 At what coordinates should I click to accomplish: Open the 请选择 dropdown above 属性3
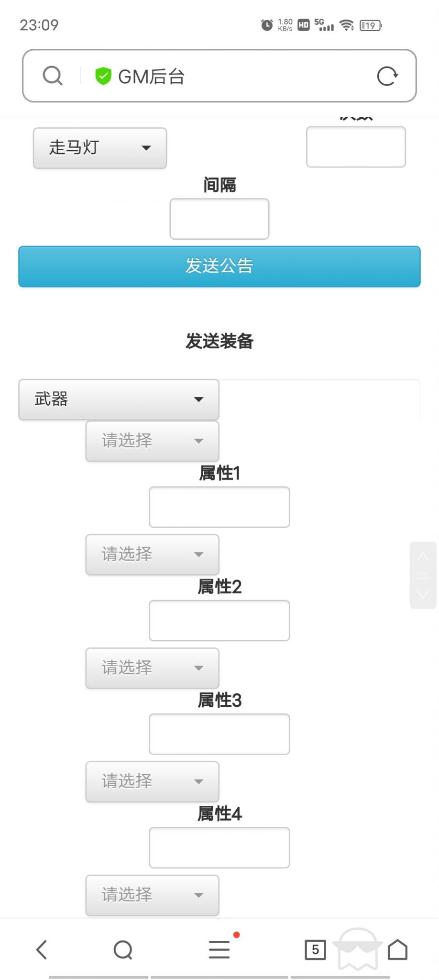[152, 668]
